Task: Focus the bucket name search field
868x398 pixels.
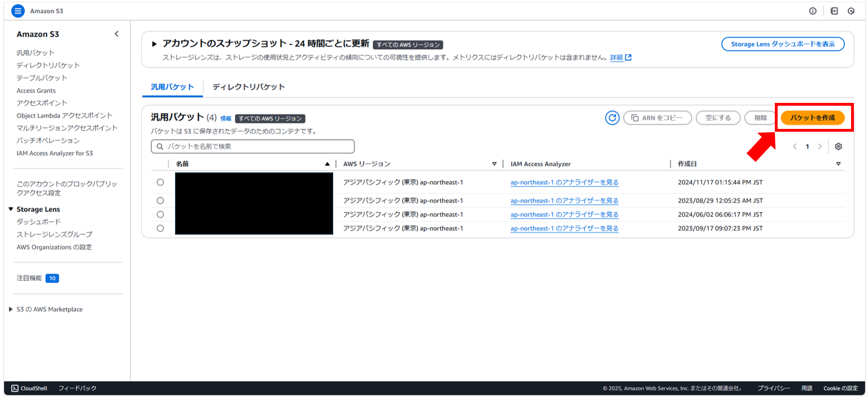Action: (252, 146)
